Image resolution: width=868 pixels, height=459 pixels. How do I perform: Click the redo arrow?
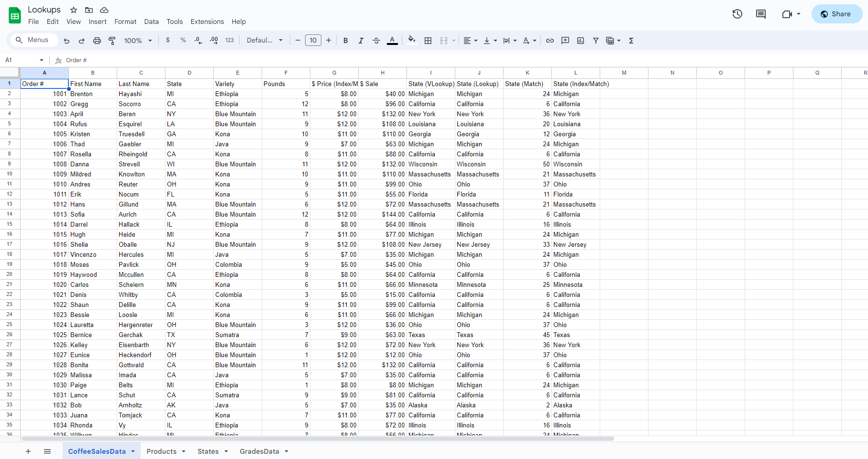pos(82,41)
